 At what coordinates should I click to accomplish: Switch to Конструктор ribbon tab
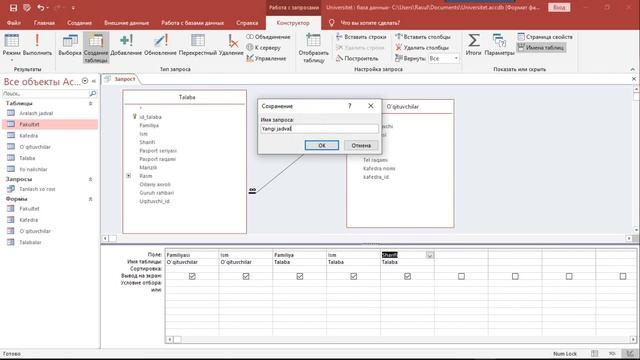tap(293, 23)
